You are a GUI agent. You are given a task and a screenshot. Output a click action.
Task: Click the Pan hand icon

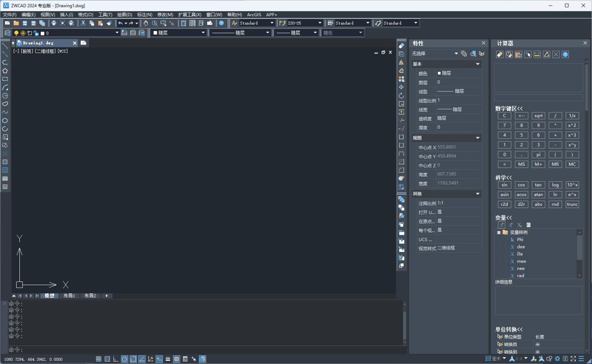(146, 23)
